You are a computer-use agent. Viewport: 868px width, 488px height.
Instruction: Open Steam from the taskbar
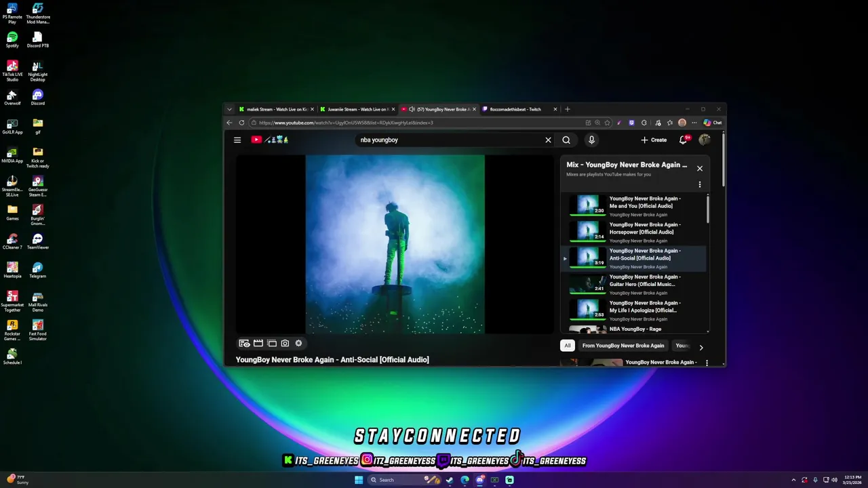[450, 480]
